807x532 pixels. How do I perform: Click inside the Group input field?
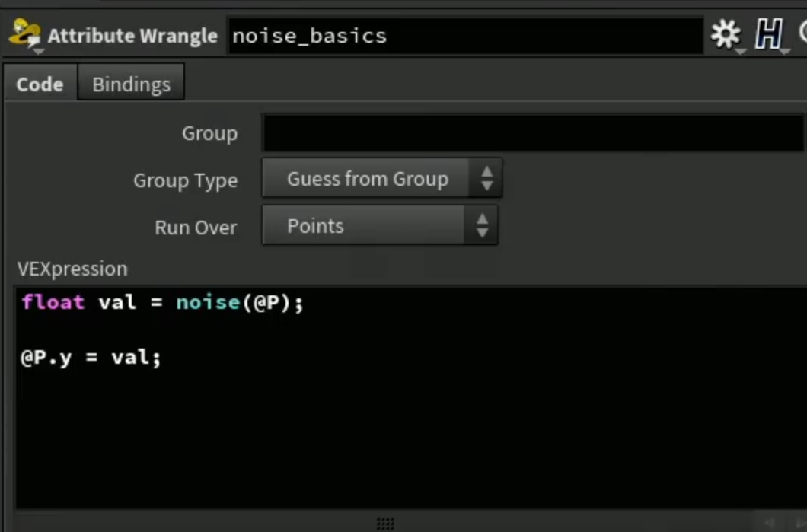(534, 132)
